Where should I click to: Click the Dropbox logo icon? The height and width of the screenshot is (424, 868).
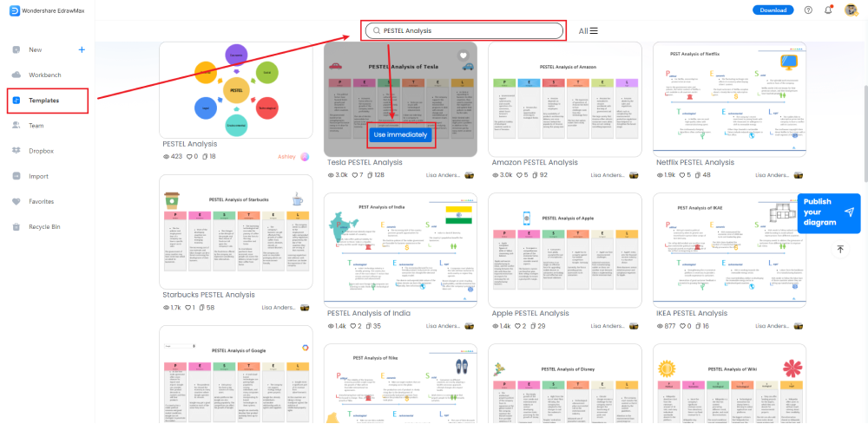tap(16, 151)
